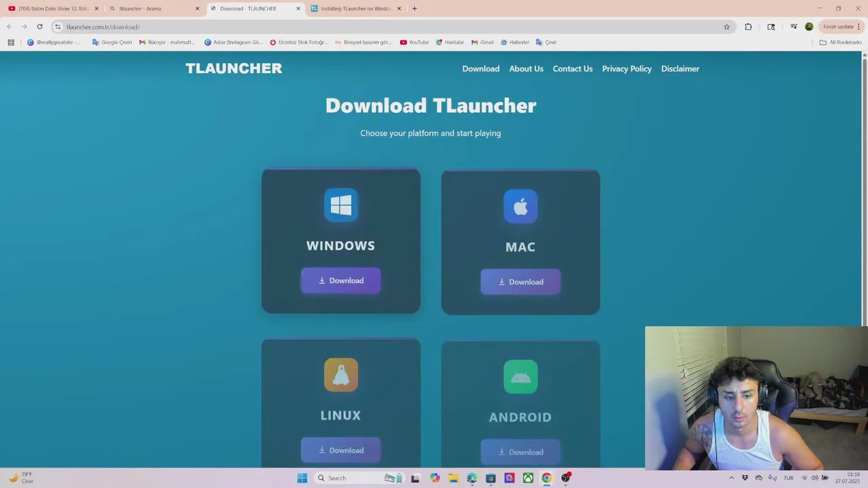Open File Explorer from the taskbar
Image resolution: width=868 pixels, height=488 pixels.
[x=453, y=478]
